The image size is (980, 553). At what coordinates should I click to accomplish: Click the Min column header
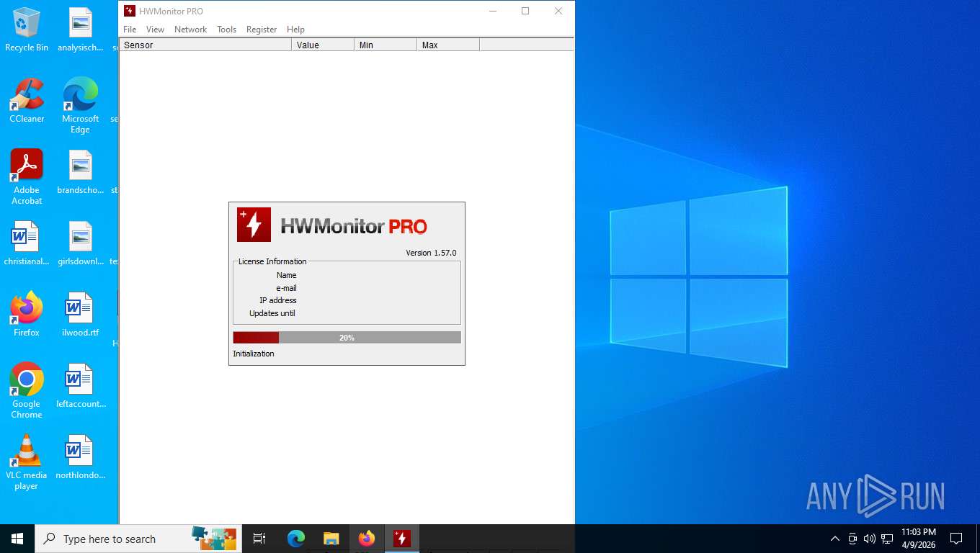[x=386, y=45]
